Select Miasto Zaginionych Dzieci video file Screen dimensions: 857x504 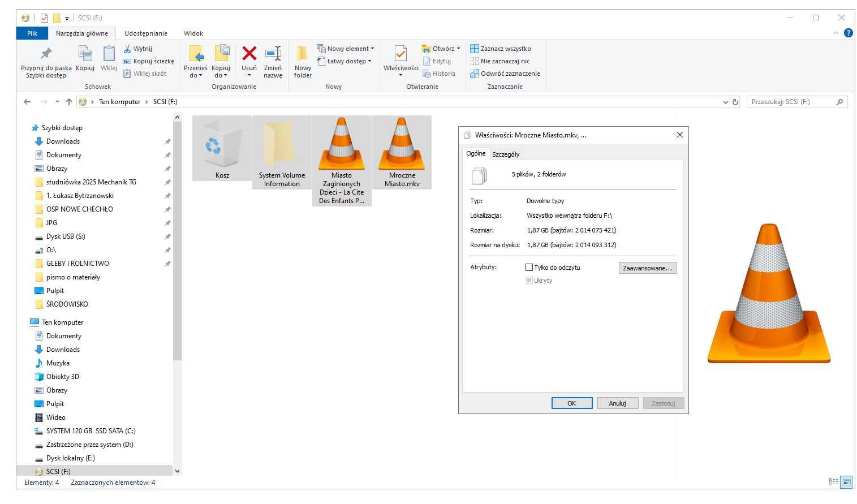click(342, 161)
